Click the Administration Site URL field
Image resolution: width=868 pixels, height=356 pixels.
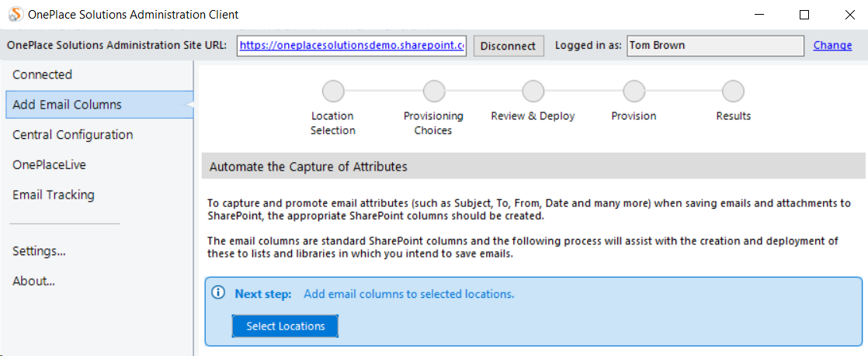click(352, 46)
